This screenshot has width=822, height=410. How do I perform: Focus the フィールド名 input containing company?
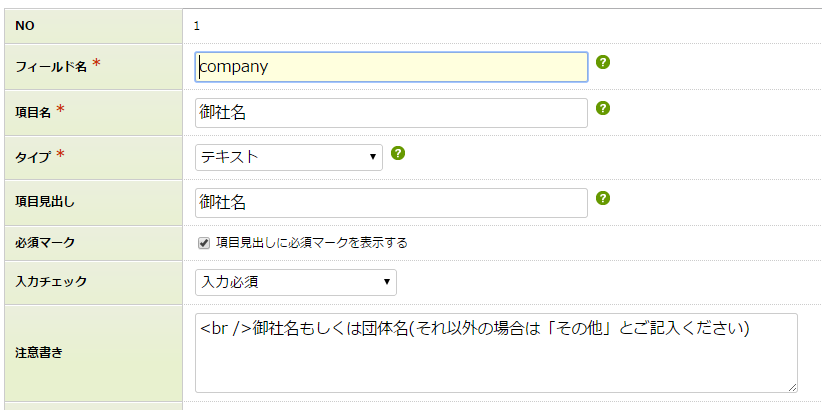point(391,67)
